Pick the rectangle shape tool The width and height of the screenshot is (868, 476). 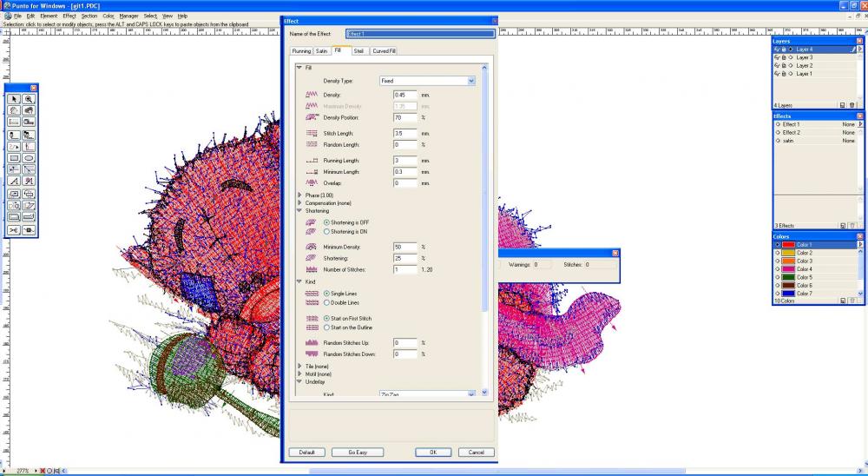(x=14, y=158)
